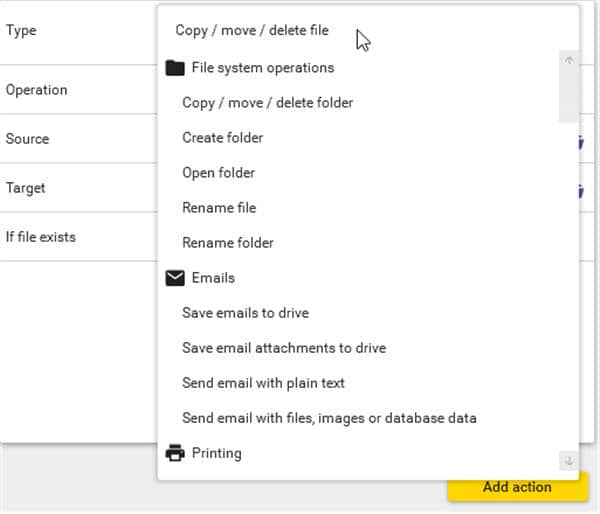Select the Create folder action type
The height and width of the screenshot is (514, 600).
222,137
